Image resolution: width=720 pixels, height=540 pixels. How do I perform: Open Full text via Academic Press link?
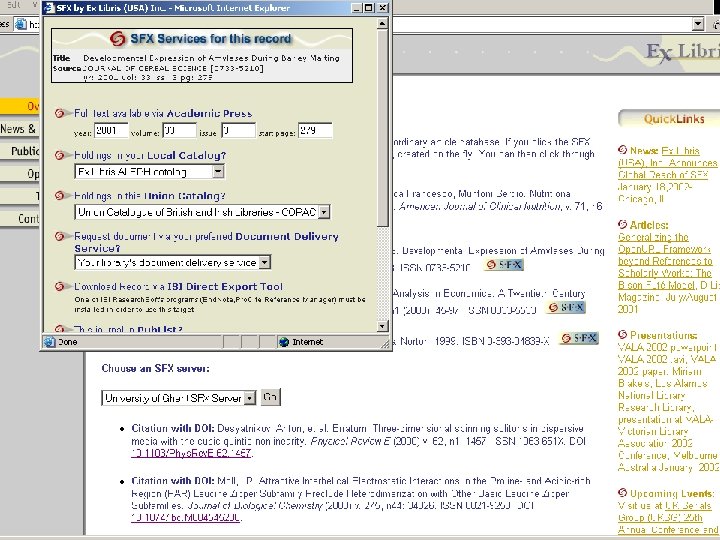[x=163, y=113]
